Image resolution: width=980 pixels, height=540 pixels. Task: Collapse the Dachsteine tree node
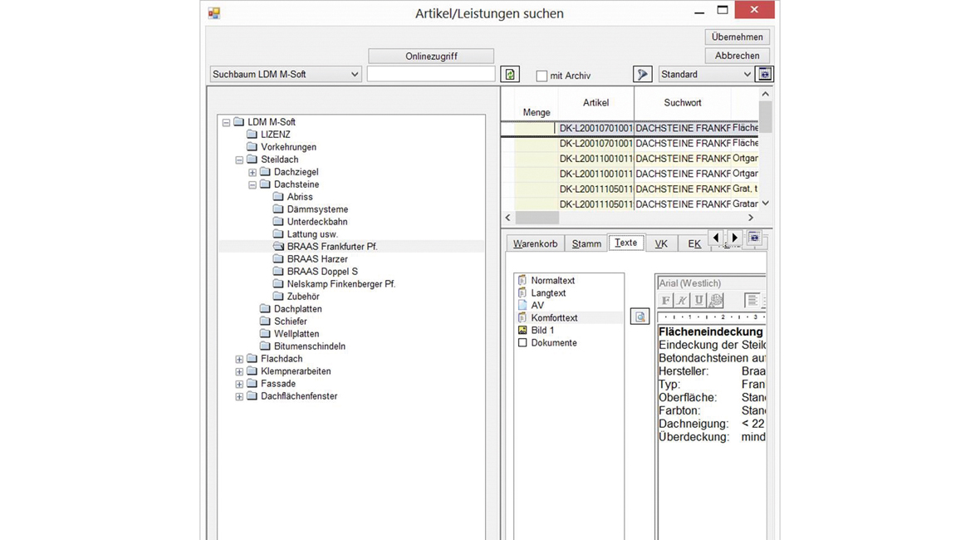(252, 184)
